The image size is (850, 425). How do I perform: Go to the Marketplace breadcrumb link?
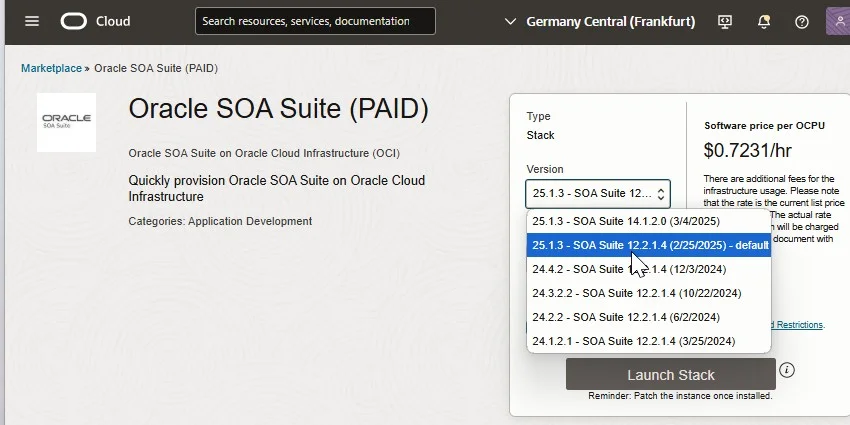(51, 68)
